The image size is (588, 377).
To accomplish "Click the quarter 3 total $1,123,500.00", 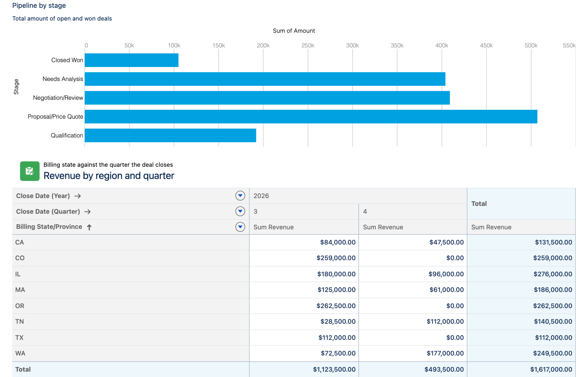I will pos(334,369).
